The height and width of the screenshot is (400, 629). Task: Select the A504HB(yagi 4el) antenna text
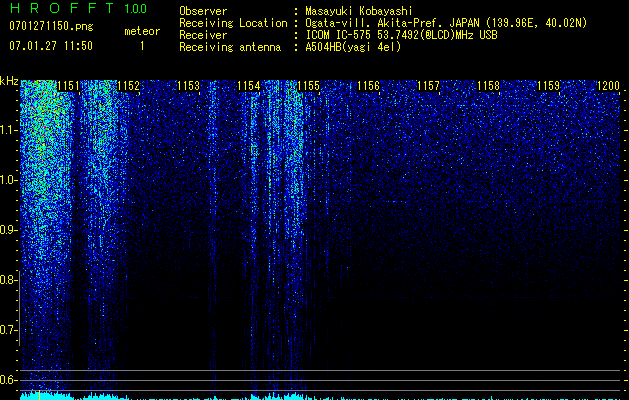pos(353,47)
